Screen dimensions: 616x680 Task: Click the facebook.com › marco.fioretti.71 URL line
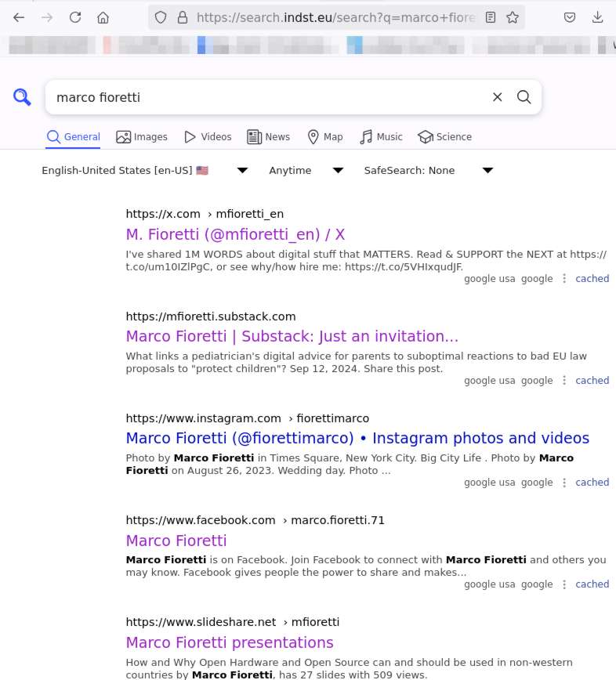[x=255, y=520]
